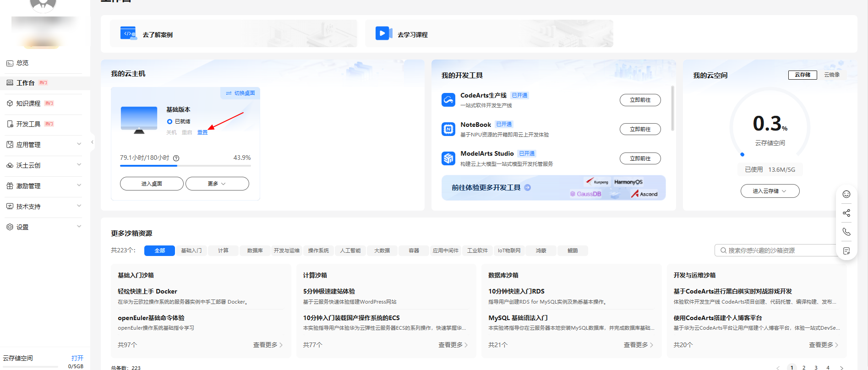Screen dimensions: 868x370
Task: Expand the 应用管理 sidebar section
Action: (44, 145)
